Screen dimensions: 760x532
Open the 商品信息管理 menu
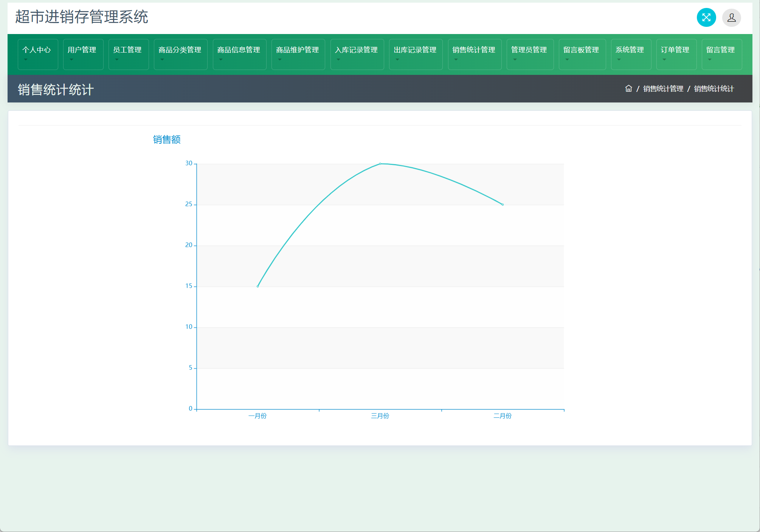click(239, 50)
